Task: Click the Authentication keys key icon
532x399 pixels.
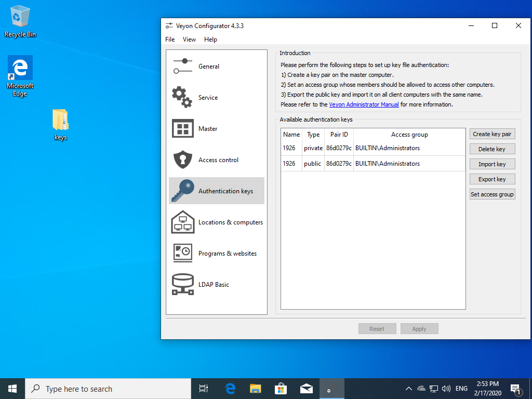Action: [182, 191]
